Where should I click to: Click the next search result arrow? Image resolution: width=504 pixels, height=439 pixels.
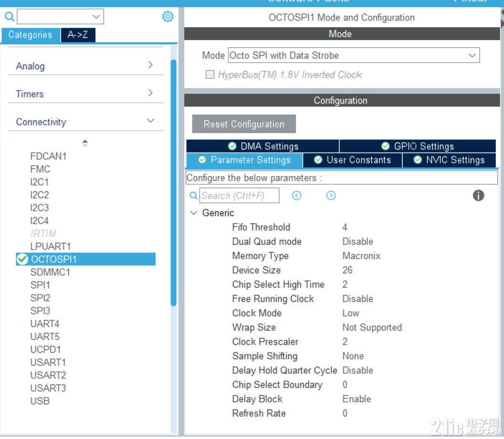[331, 195]
